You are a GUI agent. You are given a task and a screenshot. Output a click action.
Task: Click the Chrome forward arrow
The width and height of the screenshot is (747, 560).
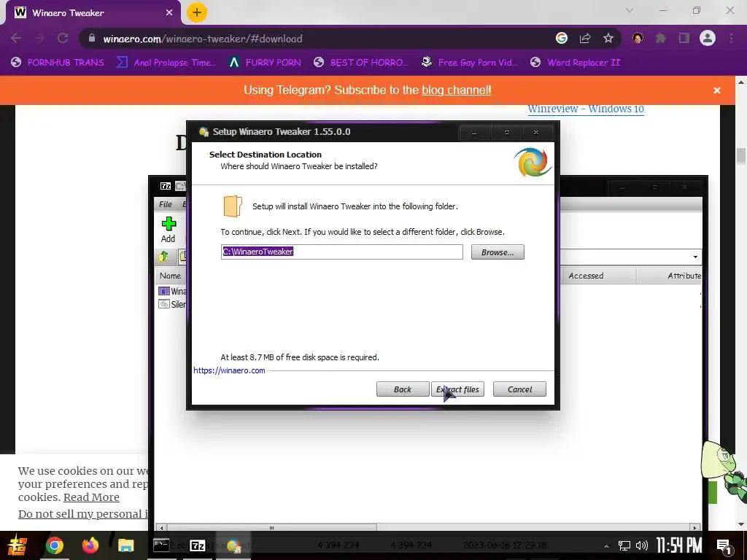click(39, 38)
